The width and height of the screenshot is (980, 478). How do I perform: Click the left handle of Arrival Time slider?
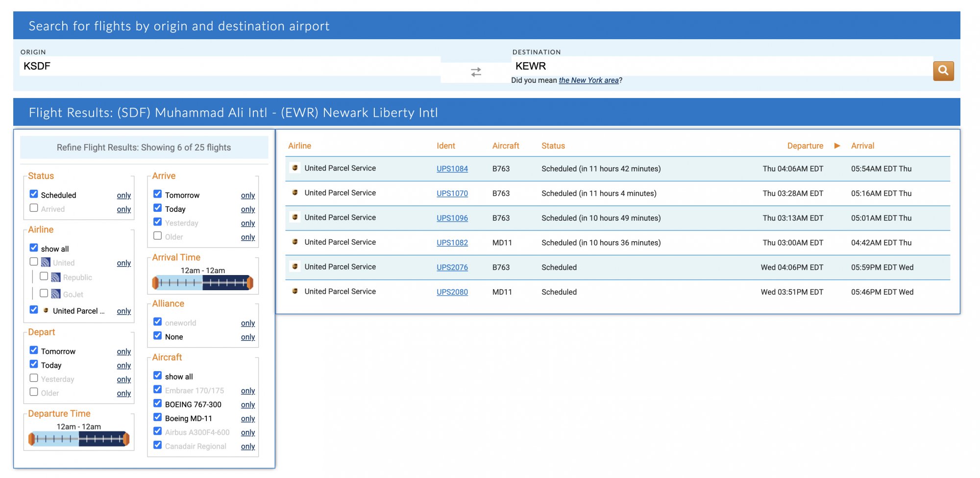(x=155, y=283)
